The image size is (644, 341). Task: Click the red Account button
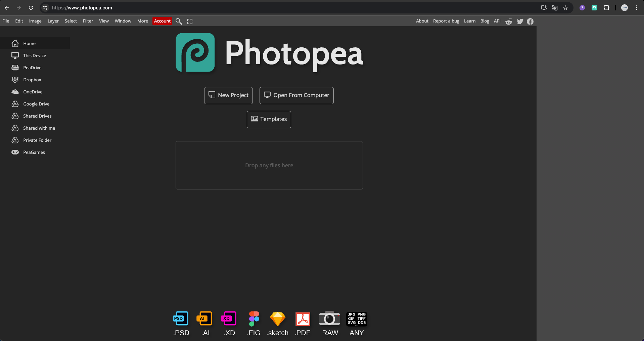[x=162, y=21]
